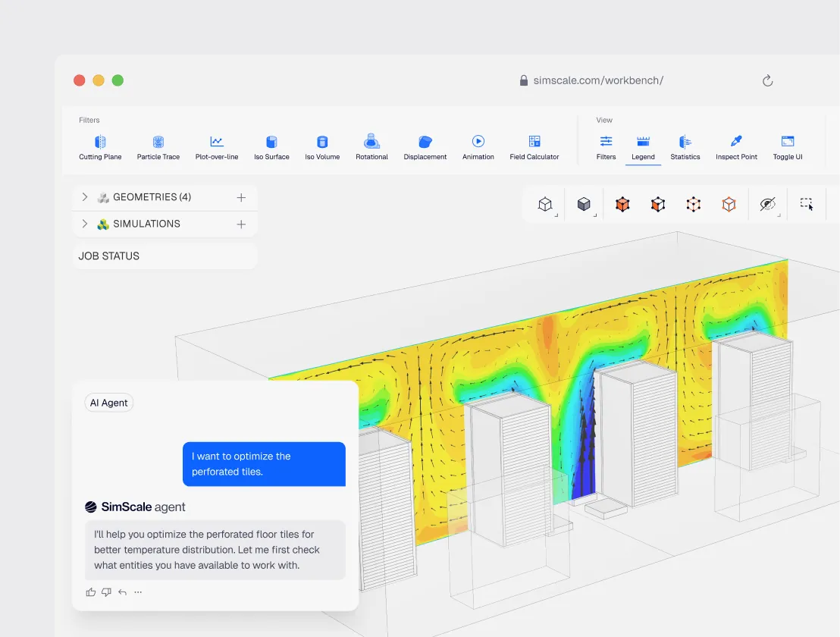Add a new geometry with the plus button
This screenshot has width=840, height=637.
coord(241,198)
